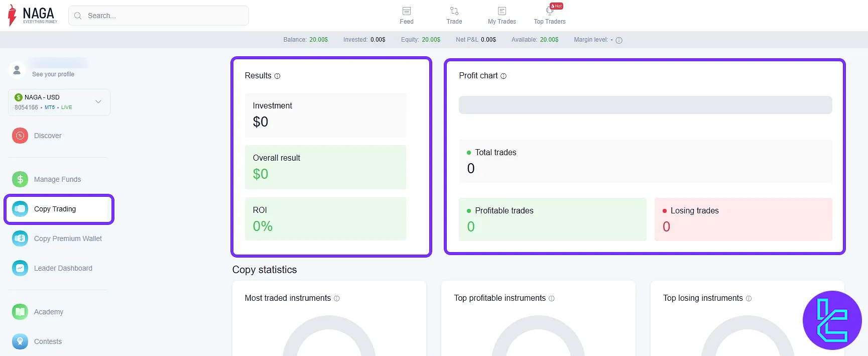The width and height of the screenshot is (868, 356).
Task: Select the My Trades tab label
Action: [x=502, y=22]
